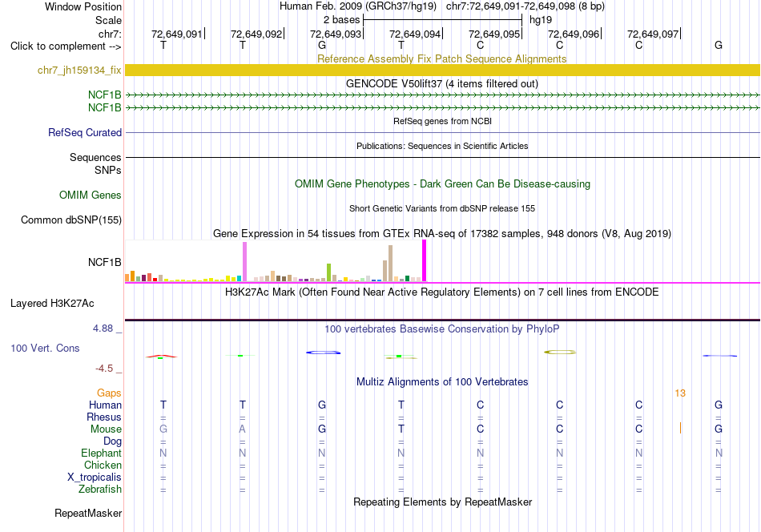Click Multiz Alignments of 100 Vertebrates title
The height and width of the screenshot is (532, 761).
tap(442, 382)
